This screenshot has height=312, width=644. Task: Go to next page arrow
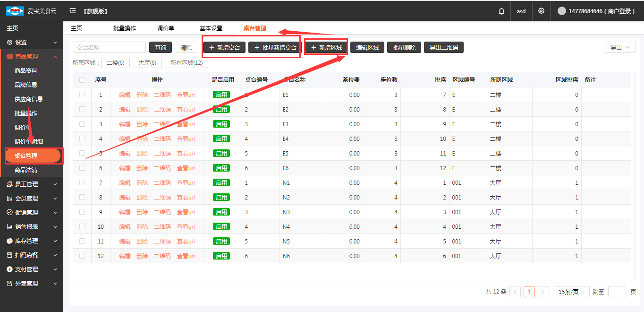tap(543, 292)
